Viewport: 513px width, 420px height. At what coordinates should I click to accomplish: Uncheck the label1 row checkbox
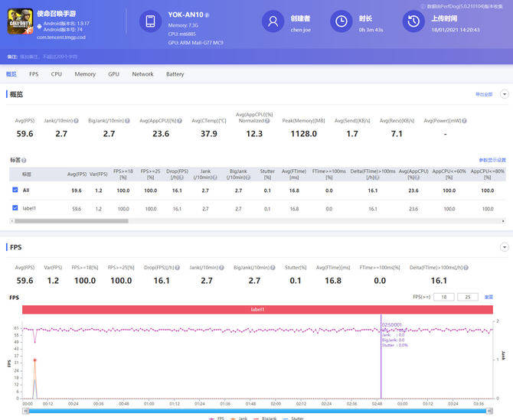(15, 207)
